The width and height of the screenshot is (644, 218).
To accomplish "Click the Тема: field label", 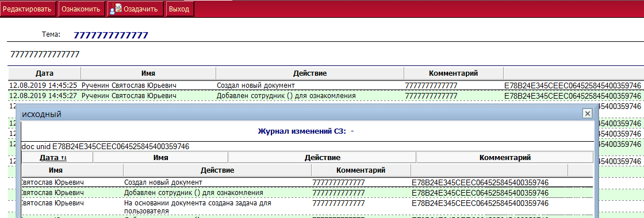I will point(51,34).
